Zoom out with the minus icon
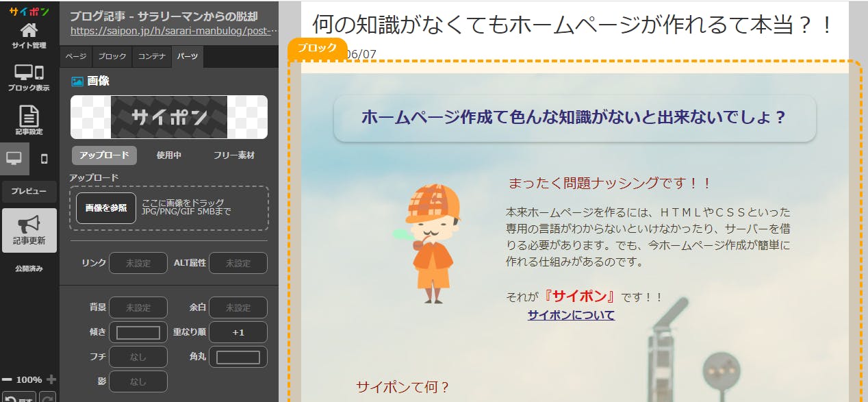 coord(7,379)
